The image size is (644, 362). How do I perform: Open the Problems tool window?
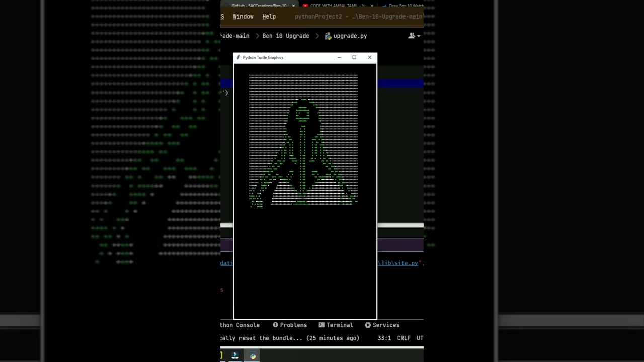290,325
